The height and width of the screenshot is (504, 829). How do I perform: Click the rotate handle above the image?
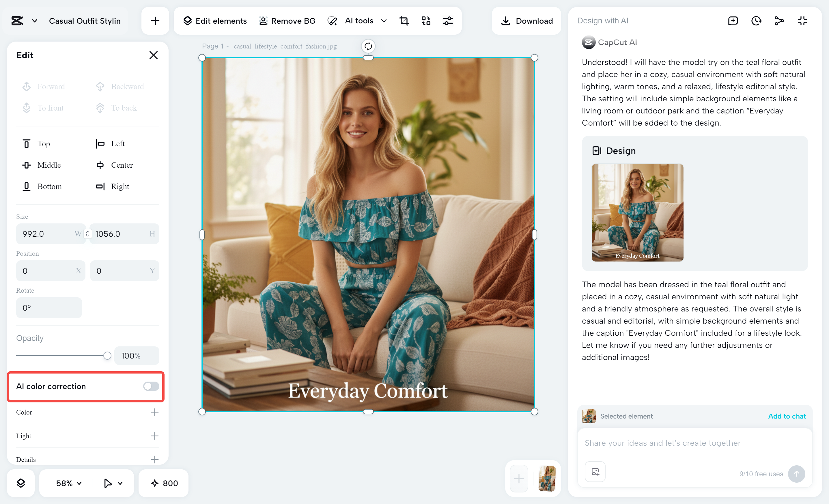click(x=368, y=46)
